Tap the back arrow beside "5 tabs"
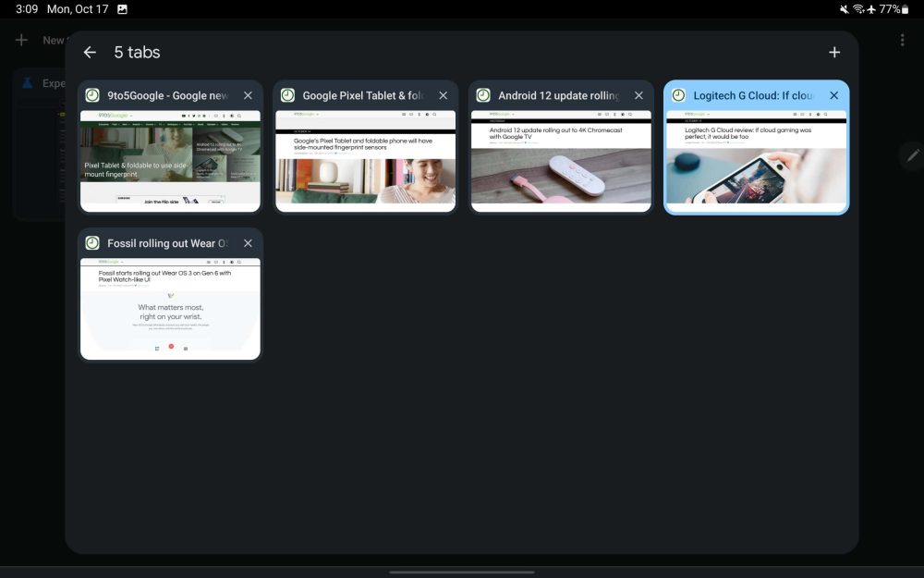Screen dimensions: 924x578 [x=90, y=53]
